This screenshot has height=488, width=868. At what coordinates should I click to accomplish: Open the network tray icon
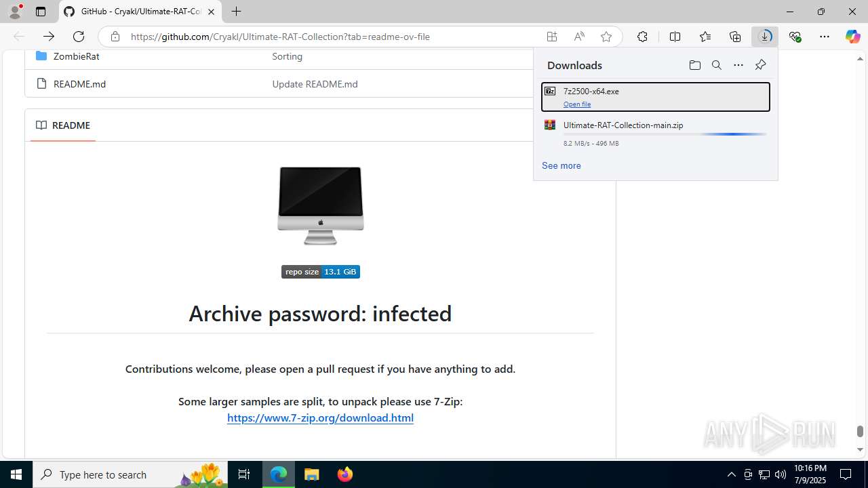coord(764,474)
